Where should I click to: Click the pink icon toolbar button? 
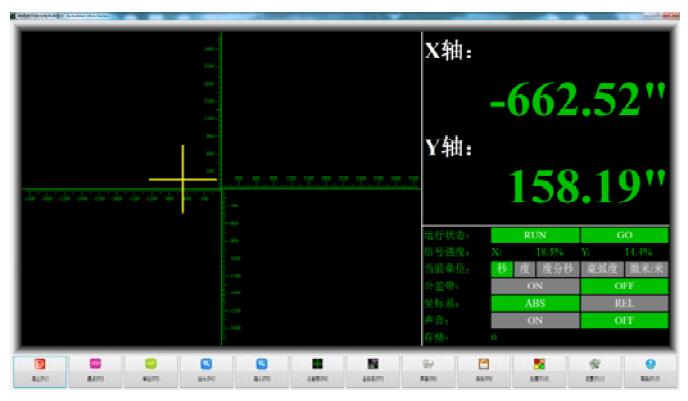pyautogui.click(x=95, y=369)
